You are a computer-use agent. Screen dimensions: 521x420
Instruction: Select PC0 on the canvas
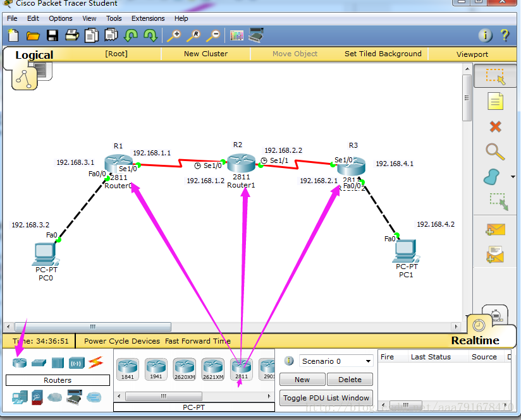pyautogui.click(x=46, y=254)
